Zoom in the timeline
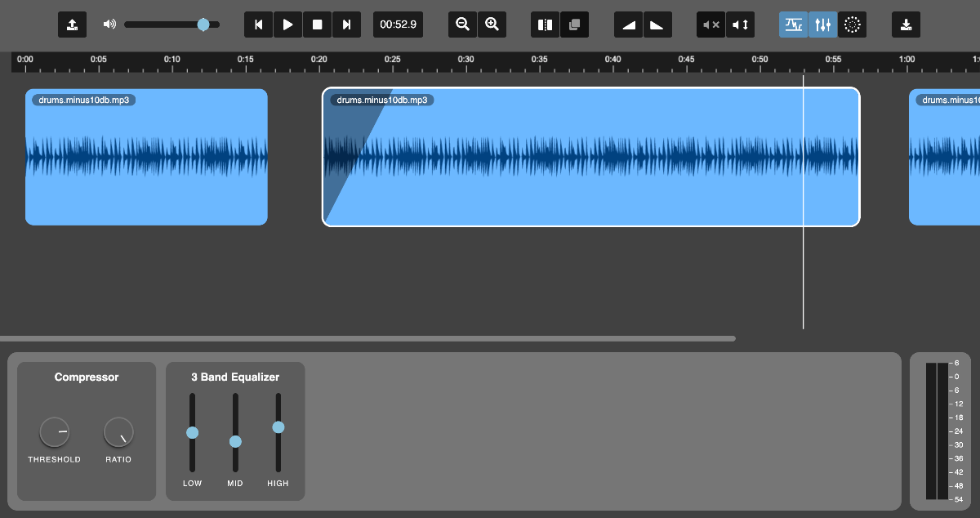 coord(492,25)
